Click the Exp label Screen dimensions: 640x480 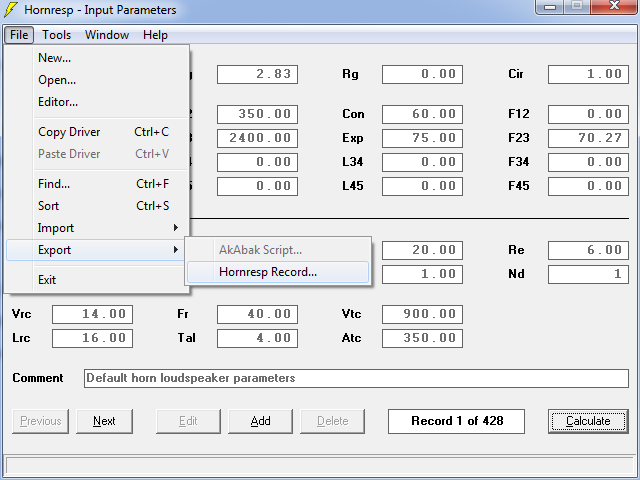(x=353, y=138)
